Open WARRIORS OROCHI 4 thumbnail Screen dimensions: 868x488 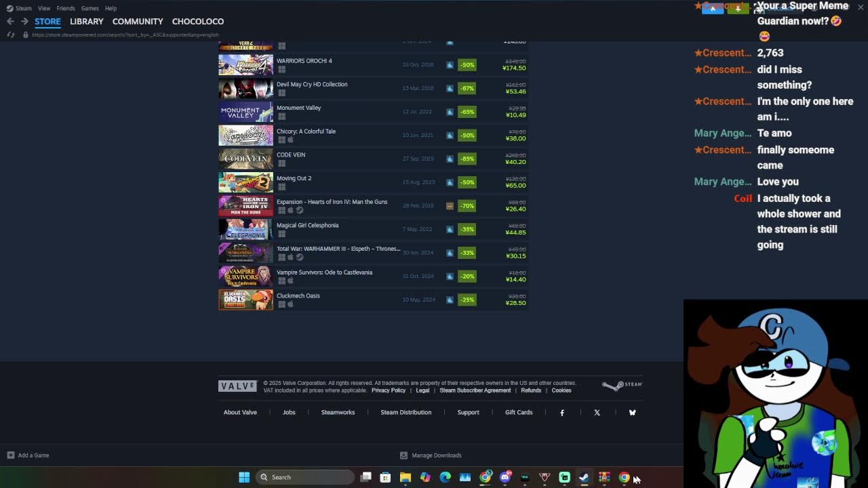point(245,65)
